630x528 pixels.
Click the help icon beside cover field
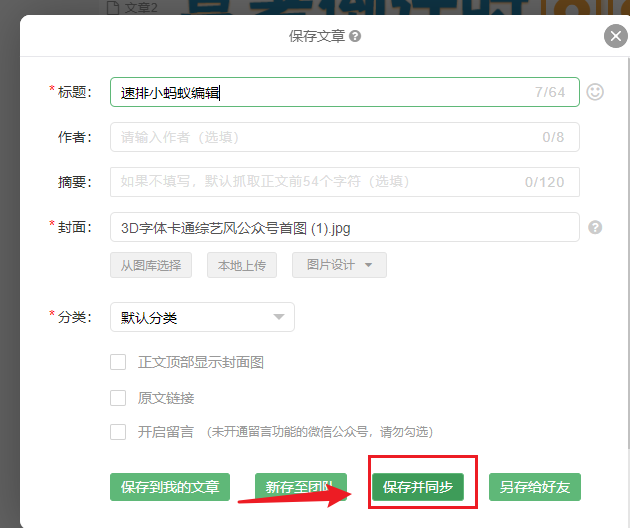[595, 227]
